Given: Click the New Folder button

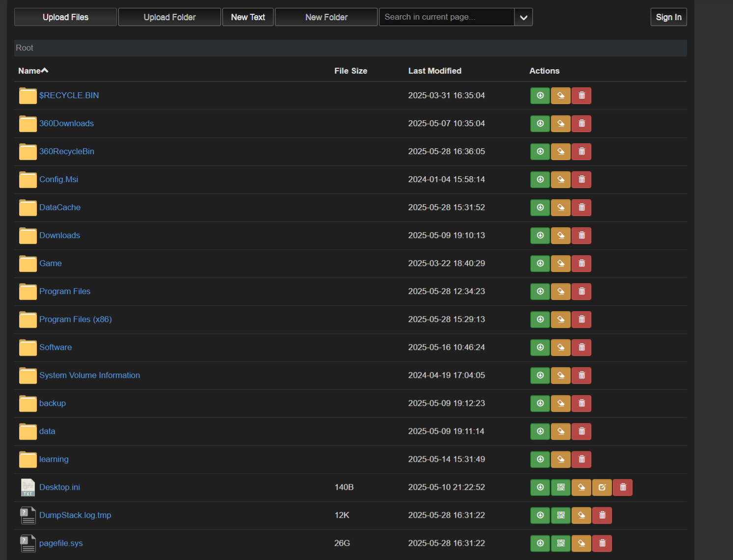Looking at the screenshot, I should point(326,17).
